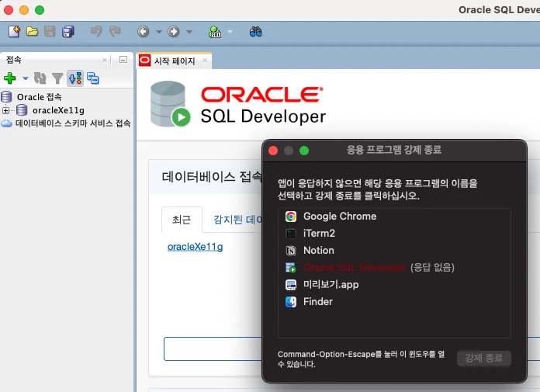Click the Notion app icon
Screen dimensions: 540x392
[291, 251]
